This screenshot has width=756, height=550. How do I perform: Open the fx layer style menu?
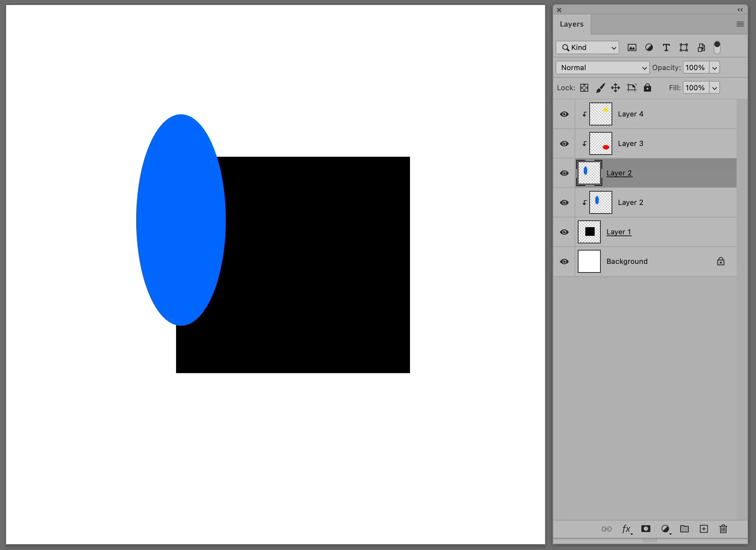(x=626, y=529)
